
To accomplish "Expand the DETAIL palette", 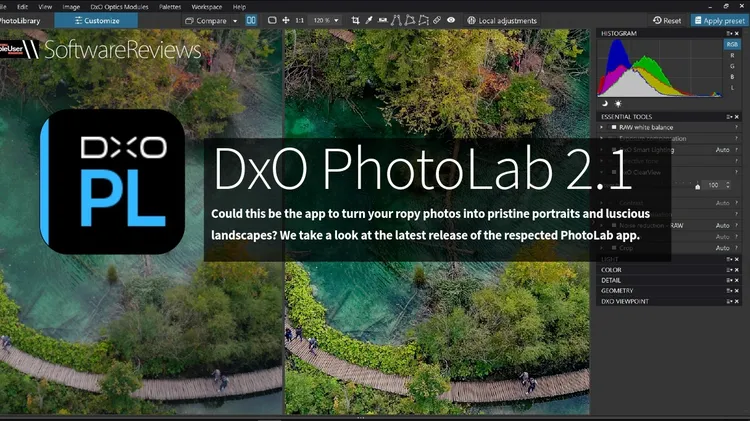I will tap(611, 280).
